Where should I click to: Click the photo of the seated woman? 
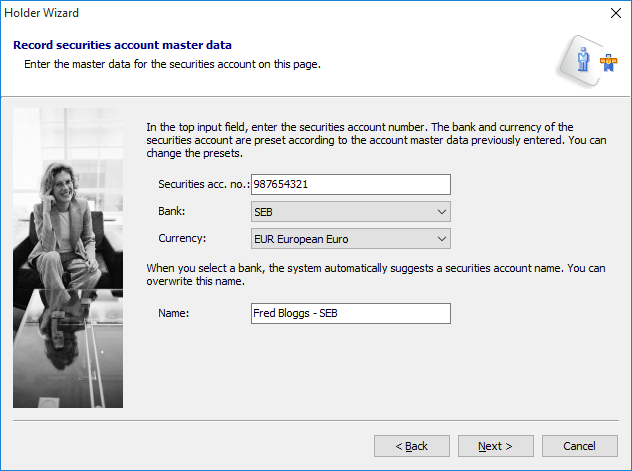[68, 260]
